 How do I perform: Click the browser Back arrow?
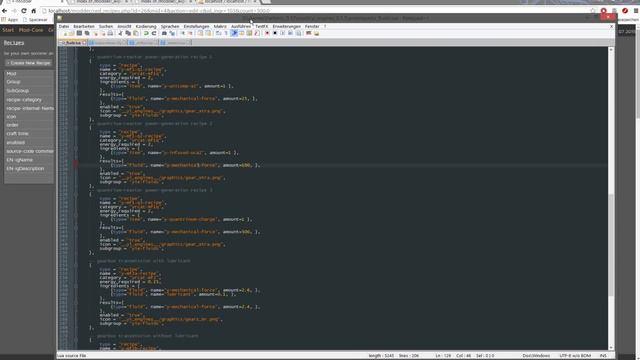coord(4,11)
